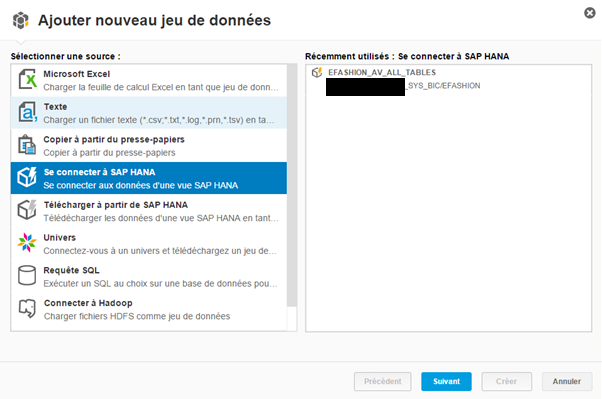Select the Texte source entry
Image resolution: width=602 pixels, height=399 pixels.
[149, 113]
